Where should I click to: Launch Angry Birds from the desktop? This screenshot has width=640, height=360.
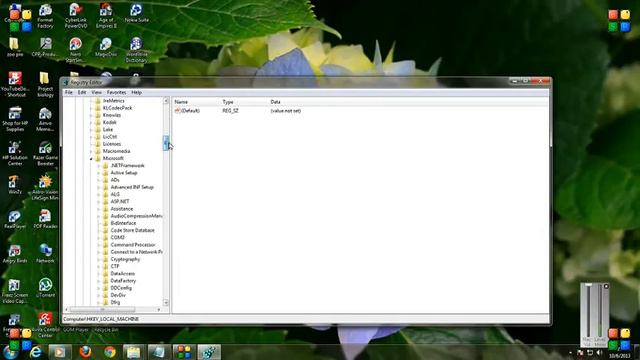(15, 253)
